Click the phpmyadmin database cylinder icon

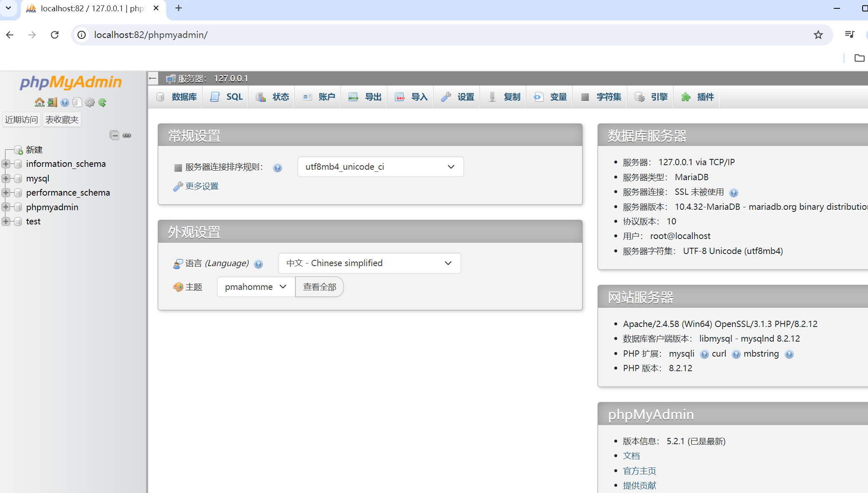(18, 207)
